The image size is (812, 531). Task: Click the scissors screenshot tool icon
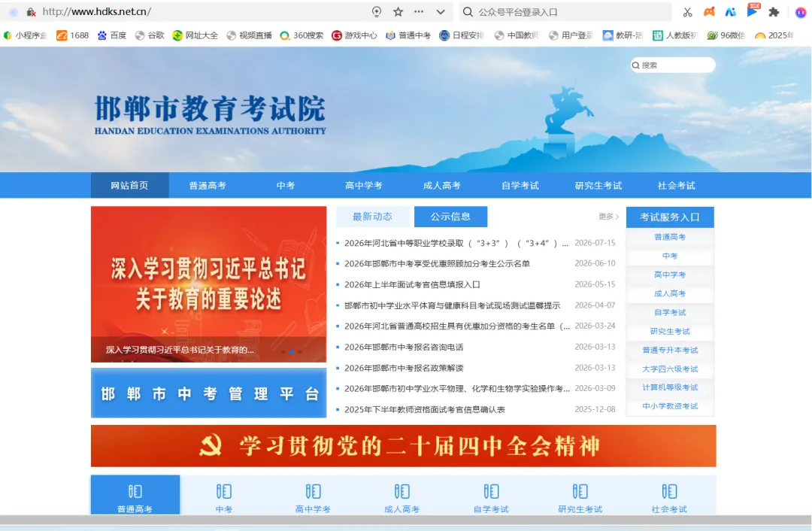click(x=687, y=12)
